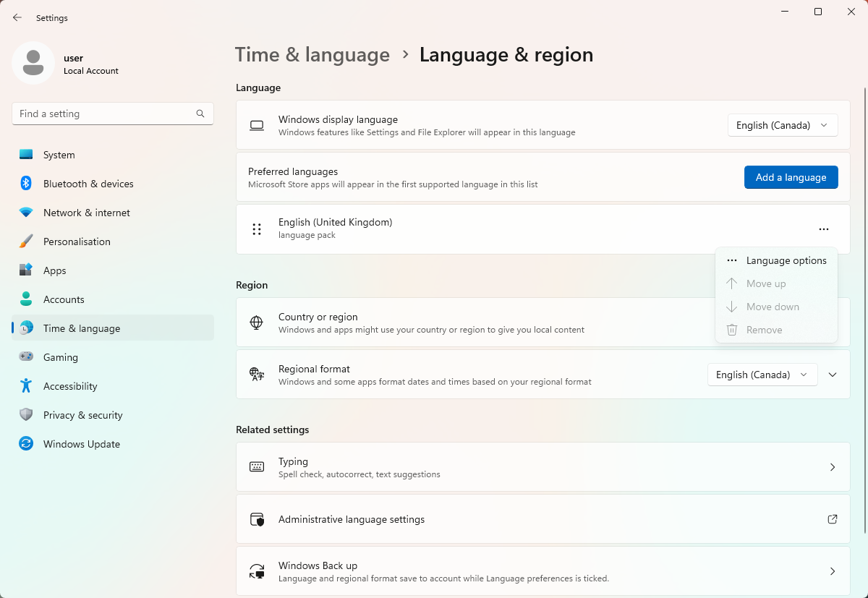Viewport: 868px width, 598px height.
Task: Click the Language & region page title
Action: 506,55
